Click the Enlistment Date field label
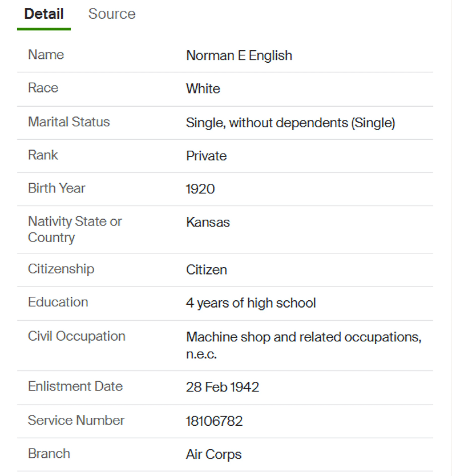Screen dimensions: 452x476 [75, 386]
